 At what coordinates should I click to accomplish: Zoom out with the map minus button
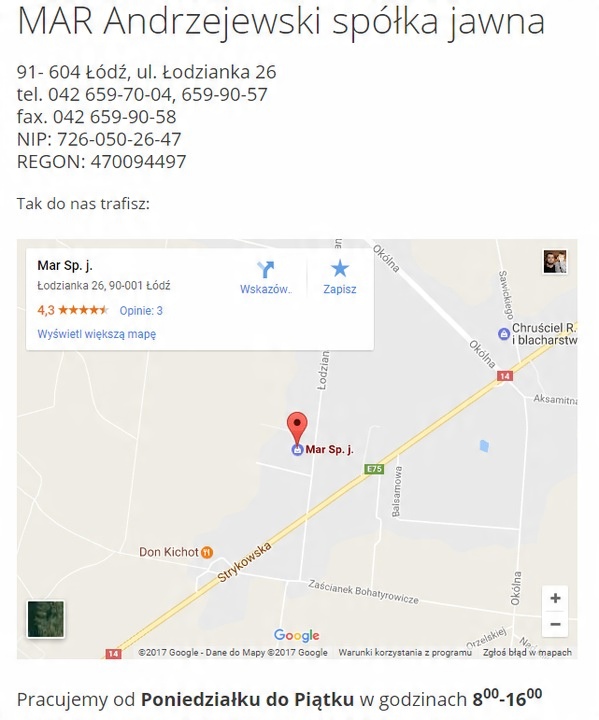[x=555, y=624]
